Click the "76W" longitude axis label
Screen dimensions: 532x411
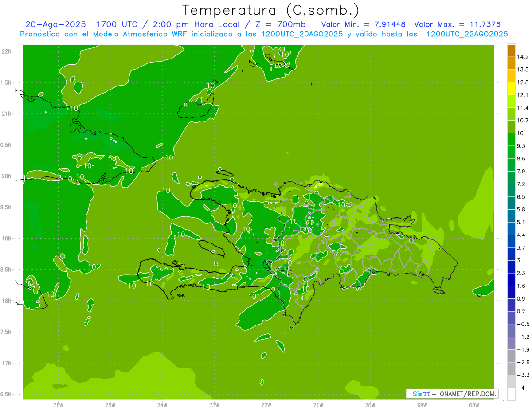[x=58, y=405]
